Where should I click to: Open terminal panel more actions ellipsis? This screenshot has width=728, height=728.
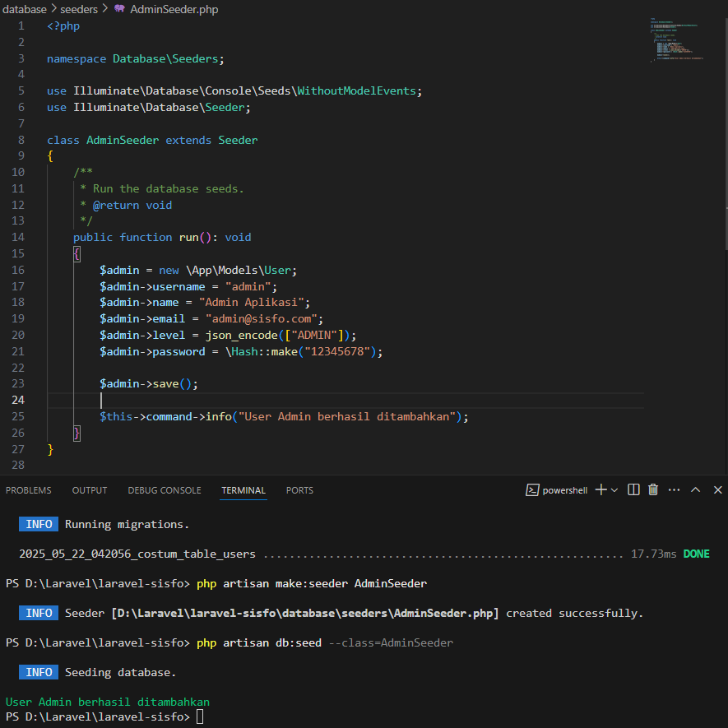(x=675, y=489)
